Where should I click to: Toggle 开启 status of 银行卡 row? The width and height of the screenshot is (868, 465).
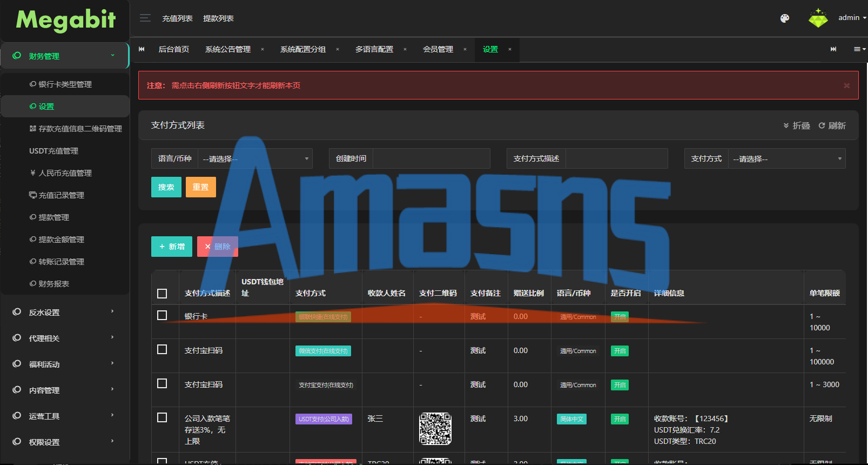[620, 317]
